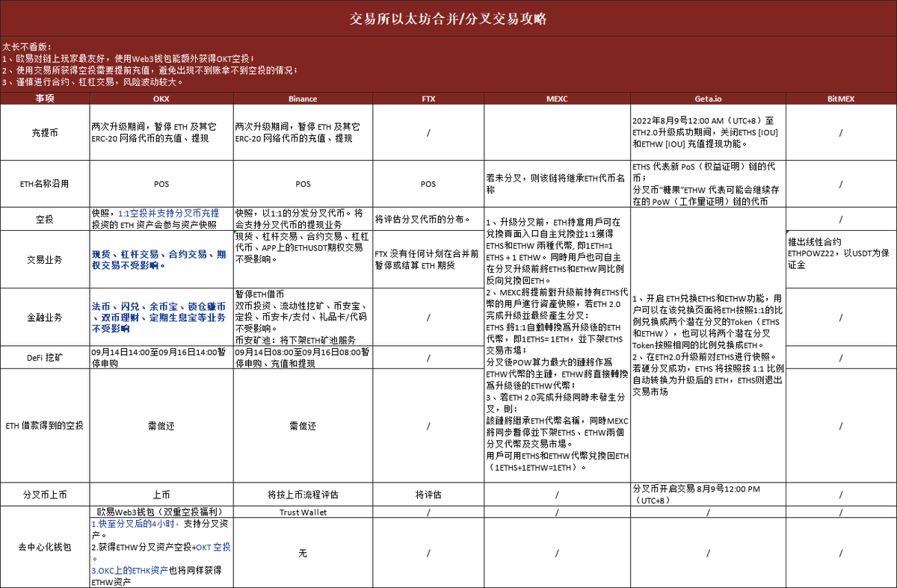Click the 需偿还 cell under OKX
This screenshot has width=897, height=588.
tap(161, 426)
